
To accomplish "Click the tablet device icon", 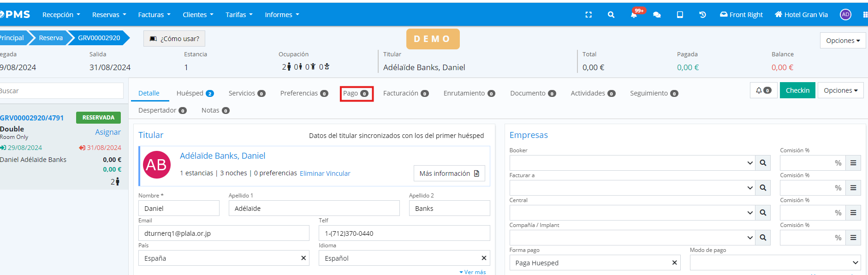I will click(680, 15).
